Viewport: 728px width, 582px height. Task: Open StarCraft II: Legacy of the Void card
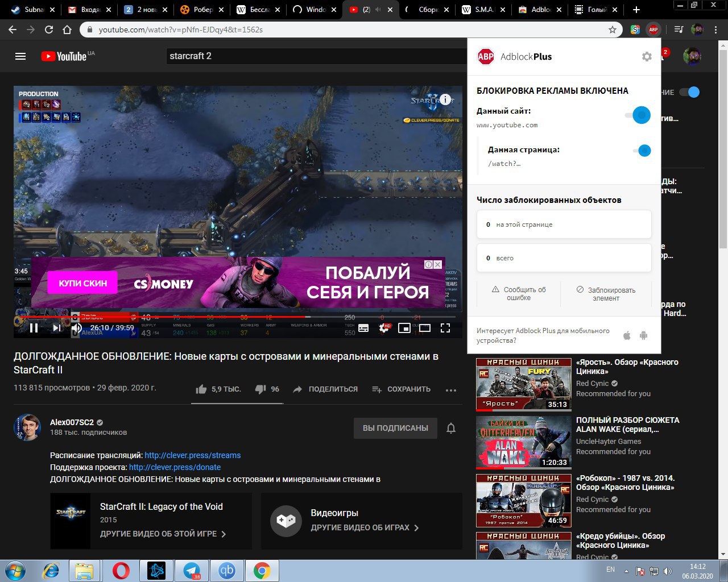coord(151,521)
